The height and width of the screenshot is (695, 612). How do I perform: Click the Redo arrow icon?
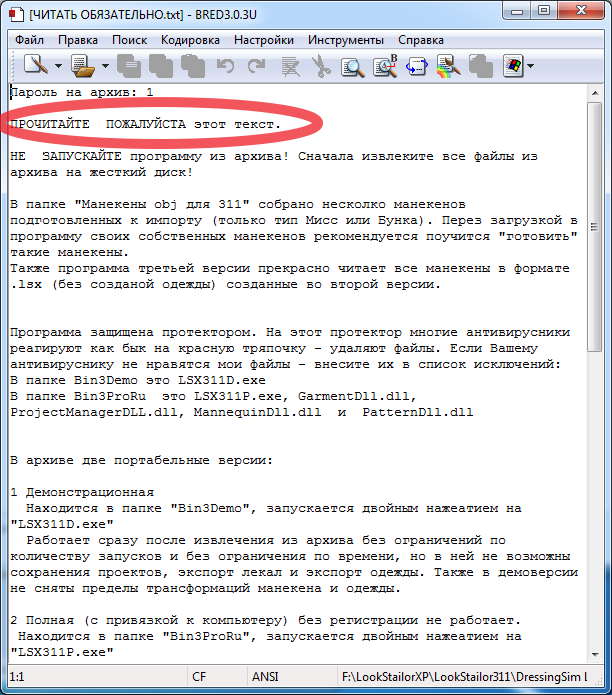pyautogui.click(x=256, y=66)
